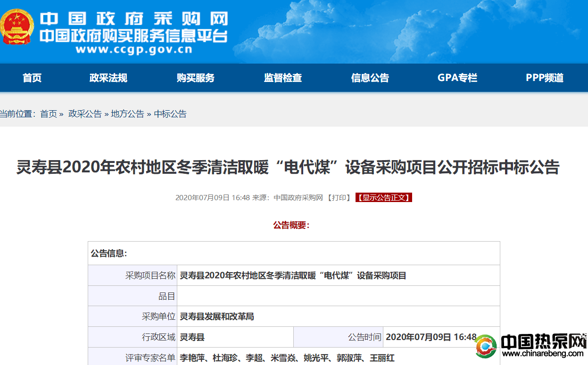Click the 行政区域 label cell
Image resolution: width=588 pixels, height=365 pixels.
tap(133, 337)
